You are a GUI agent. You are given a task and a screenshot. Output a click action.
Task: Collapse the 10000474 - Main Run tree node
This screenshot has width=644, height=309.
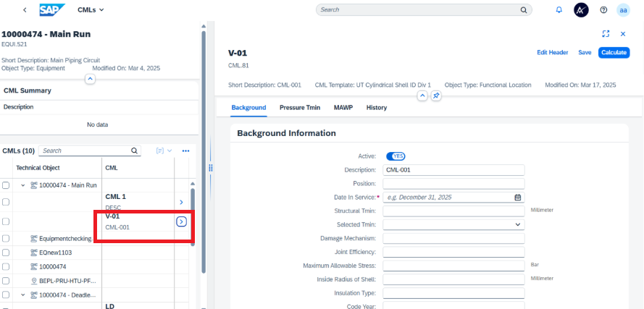point(23,185)
